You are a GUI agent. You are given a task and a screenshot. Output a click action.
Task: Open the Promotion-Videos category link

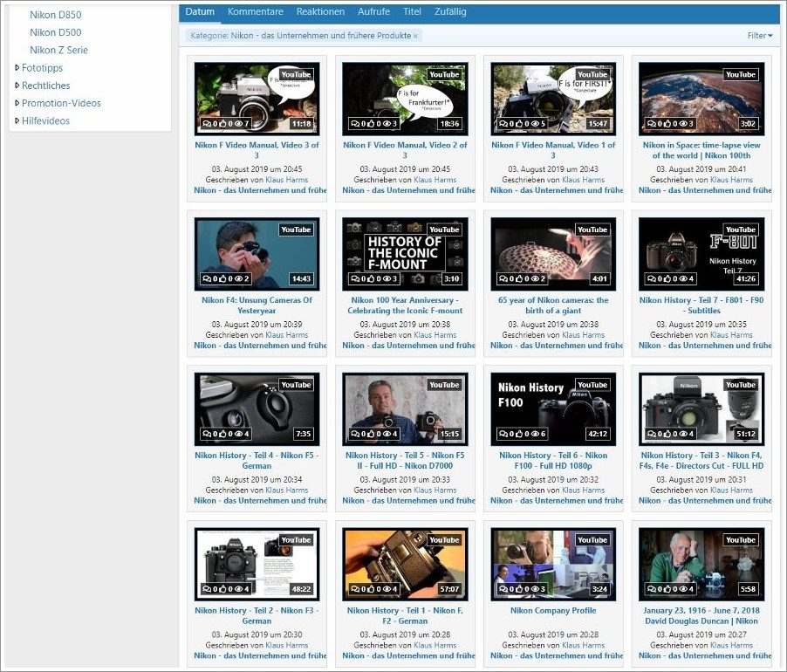(61, 102)
